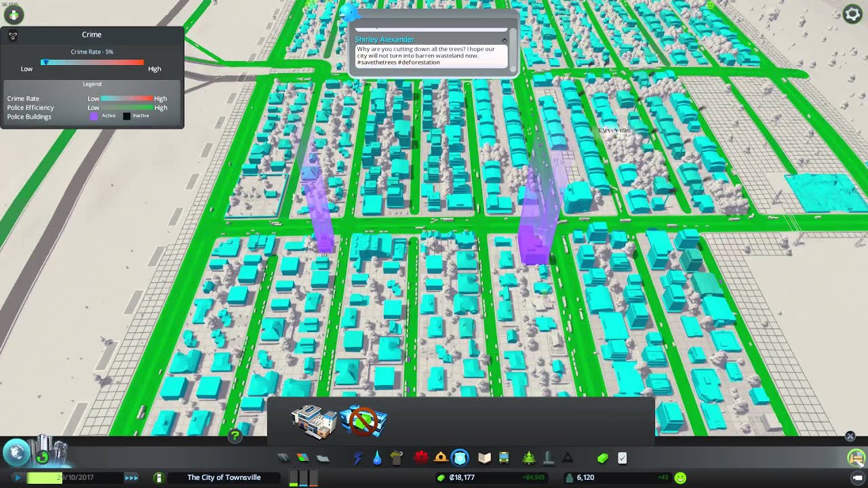This screenshot has width=868, height=488.
Task: Open the Parks and decoration tree menu
Action: click(x=528, y=458)
